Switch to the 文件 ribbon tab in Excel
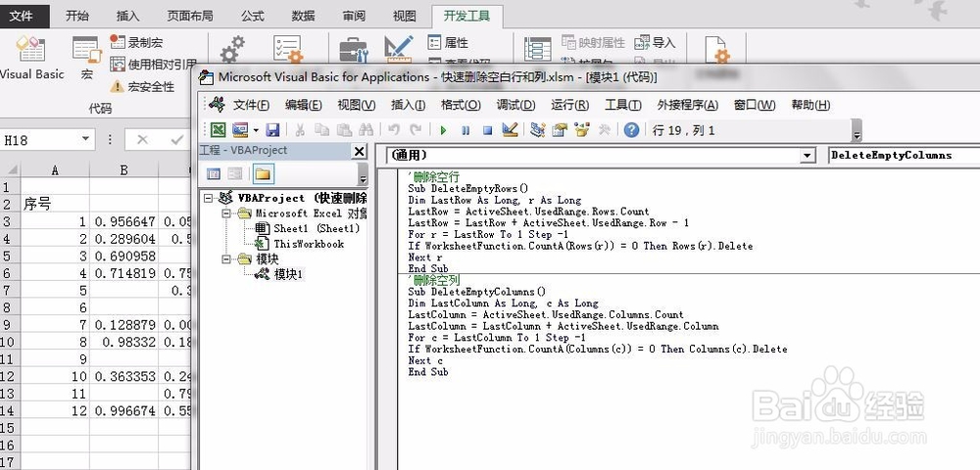 (x=22, y=16)
